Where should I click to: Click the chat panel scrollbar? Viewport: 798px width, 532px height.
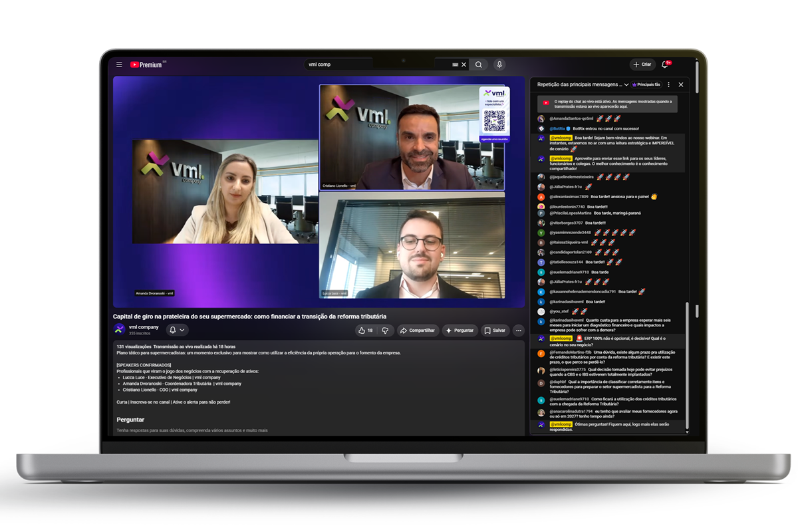[x=687, y=367]
